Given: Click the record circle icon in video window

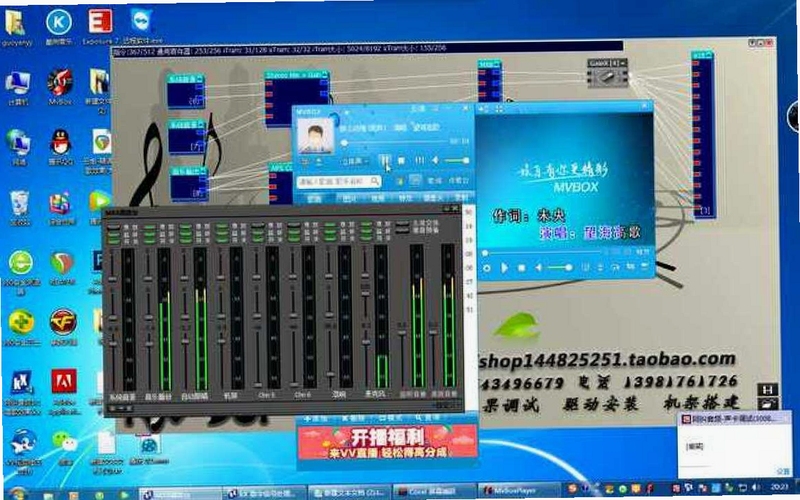Looking at the screenshot, I should (487, 267).
